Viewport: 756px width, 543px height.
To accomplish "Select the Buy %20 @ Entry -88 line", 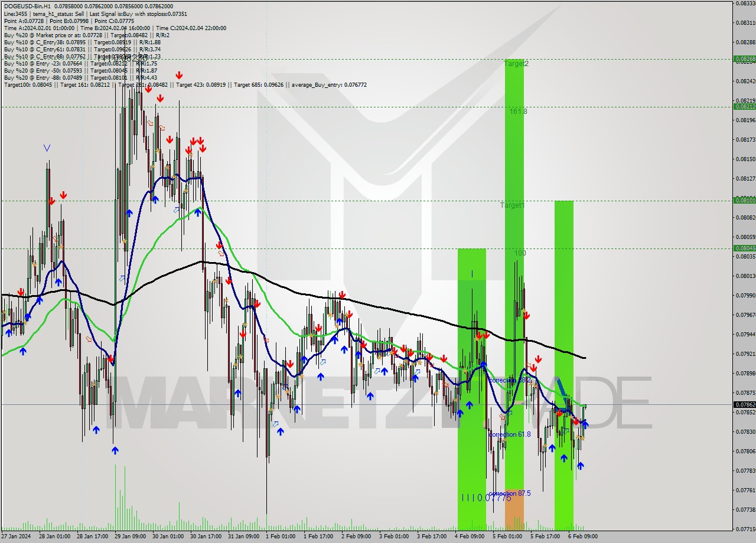I will 80,77.
